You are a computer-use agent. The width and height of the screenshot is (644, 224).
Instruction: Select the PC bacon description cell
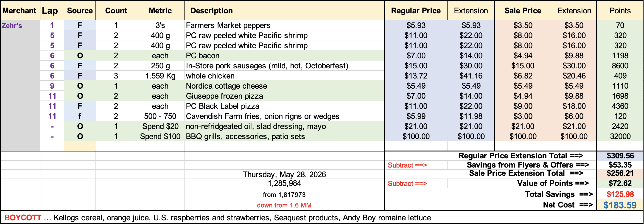tap(284, 56)
